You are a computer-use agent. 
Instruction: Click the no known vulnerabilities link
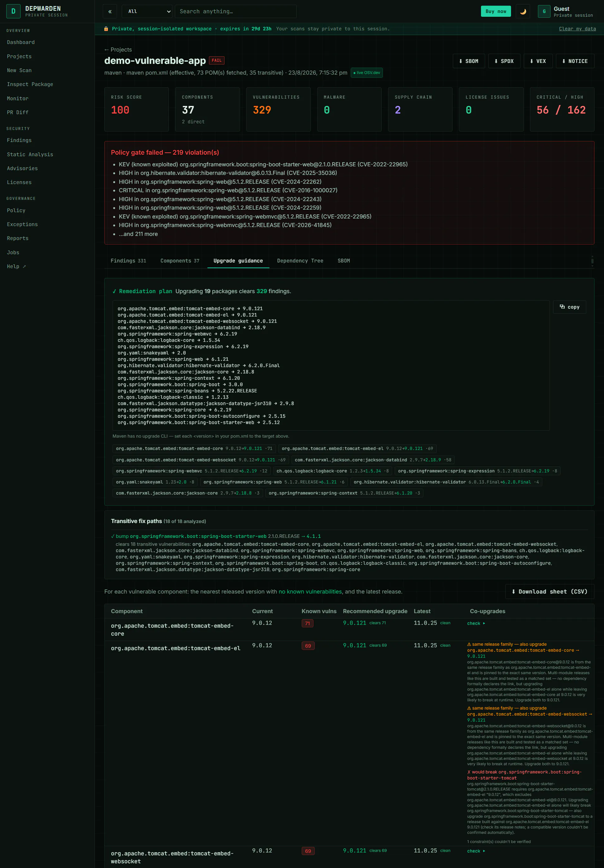pyautogui.click(x=310, y=592)
